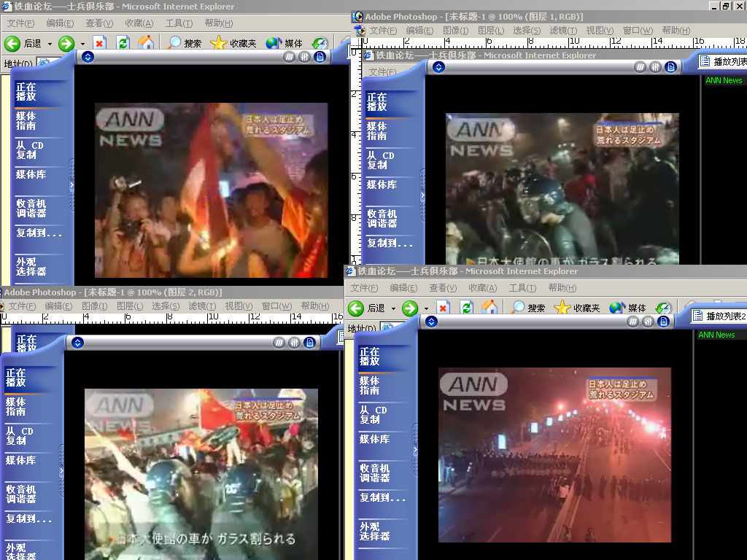The height and width of the screenshot is (560, 747).
Task: Click the red Stop icon in the lower IE toolbar
Action: (443, 308)
